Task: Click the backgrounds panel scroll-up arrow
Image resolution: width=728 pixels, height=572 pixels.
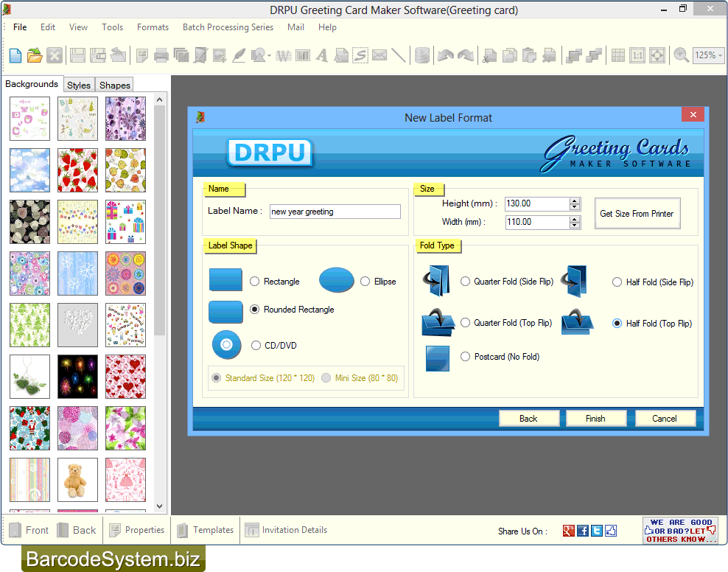Action: click(x=159, y=100)
